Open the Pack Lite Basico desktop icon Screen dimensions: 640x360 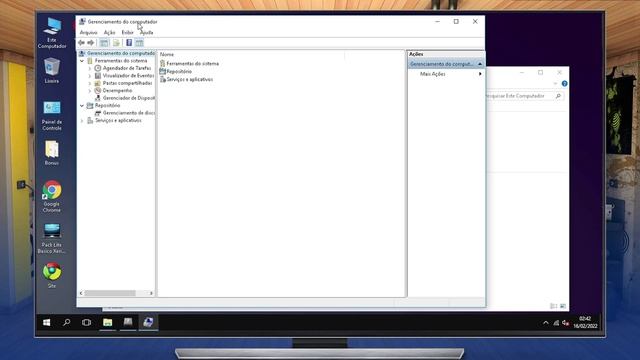click(x=52, y=239)
